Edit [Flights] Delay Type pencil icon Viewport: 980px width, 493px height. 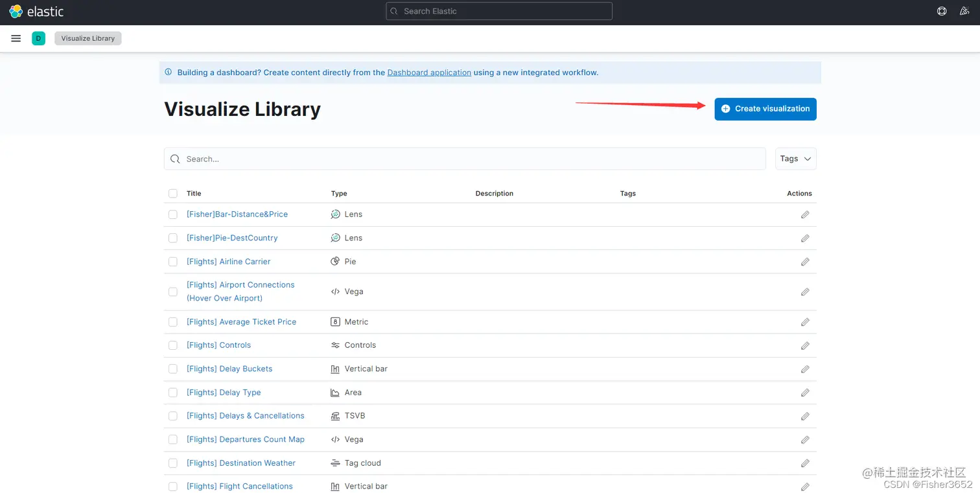805,393
